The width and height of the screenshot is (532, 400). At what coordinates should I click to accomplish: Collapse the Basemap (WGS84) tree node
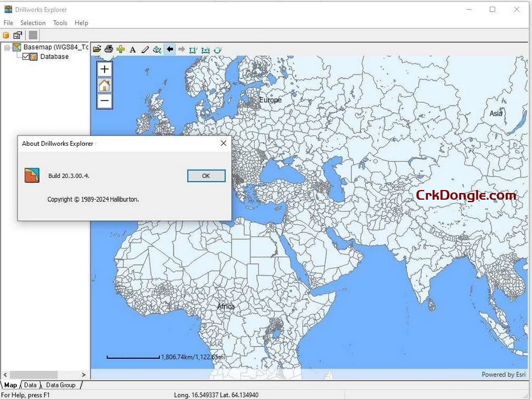coord(7,47)
